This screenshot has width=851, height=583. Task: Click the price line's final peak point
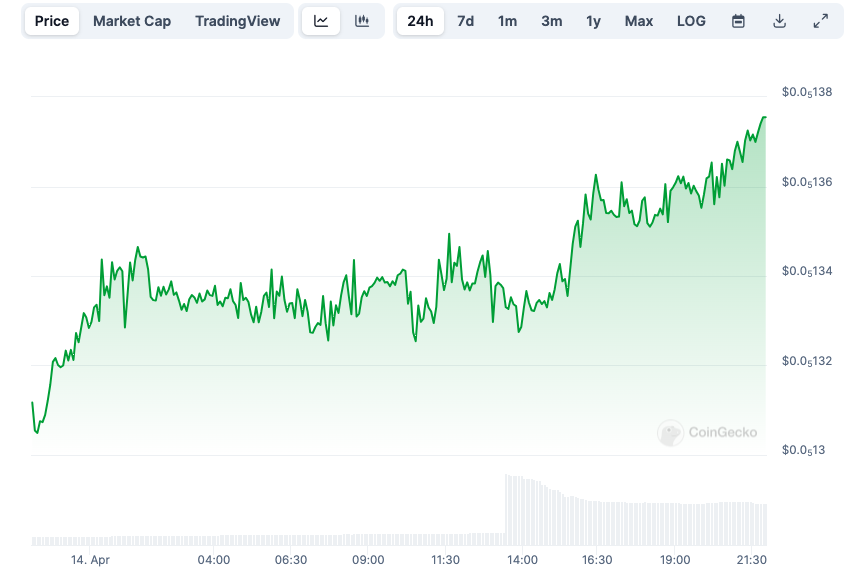tap(764, 118)
